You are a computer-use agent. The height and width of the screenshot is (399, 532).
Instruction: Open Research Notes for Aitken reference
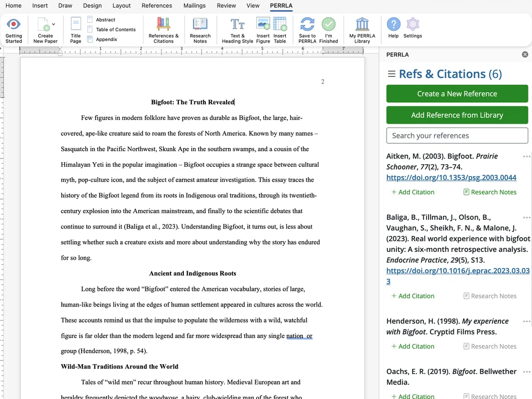point(490,192)
